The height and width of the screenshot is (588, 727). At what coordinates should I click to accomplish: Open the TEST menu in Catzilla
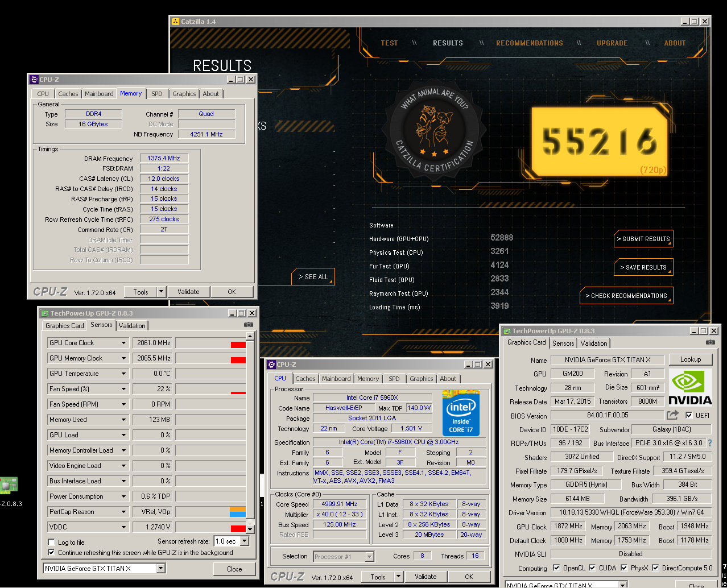(389, 43)
